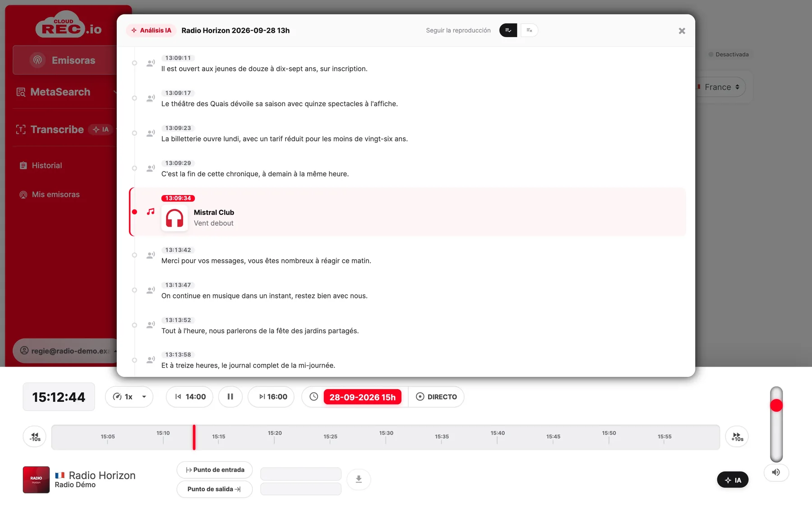
Task: Click speaker icon beside 13:09:29 line
Action: point(151,168)
